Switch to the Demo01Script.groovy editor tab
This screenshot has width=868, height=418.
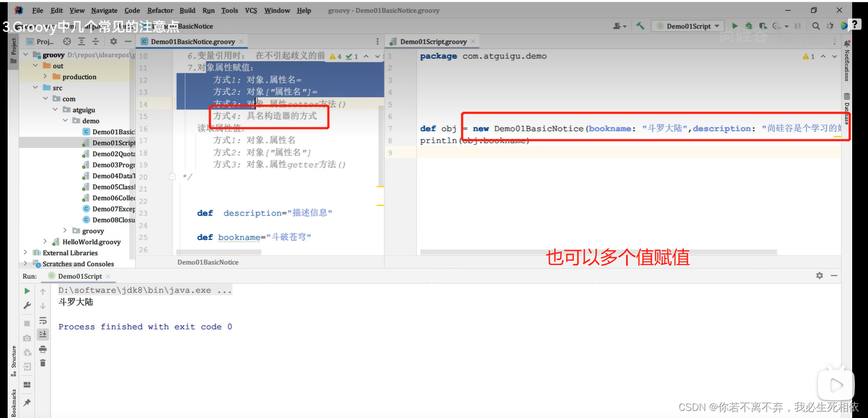tap(433, 42)
